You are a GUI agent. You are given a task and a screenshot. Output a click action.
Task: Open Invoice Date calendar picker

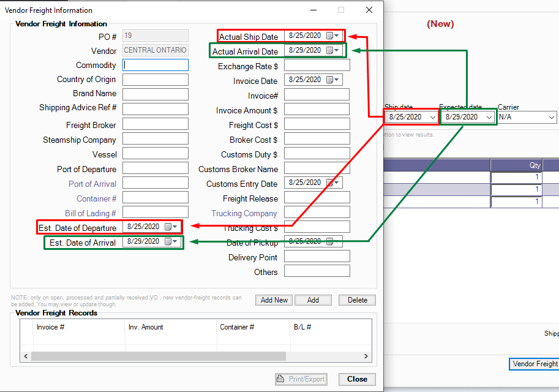point(332,80)
